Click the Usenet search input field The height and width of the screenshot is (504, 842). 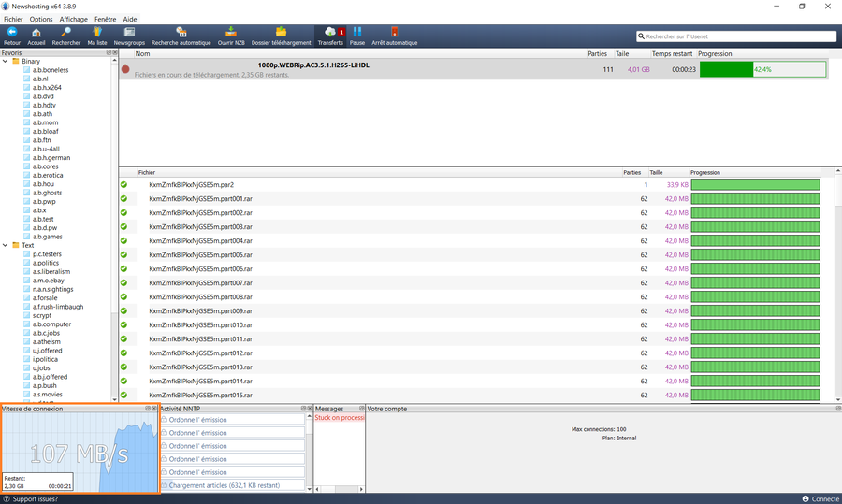click(739, 36)
